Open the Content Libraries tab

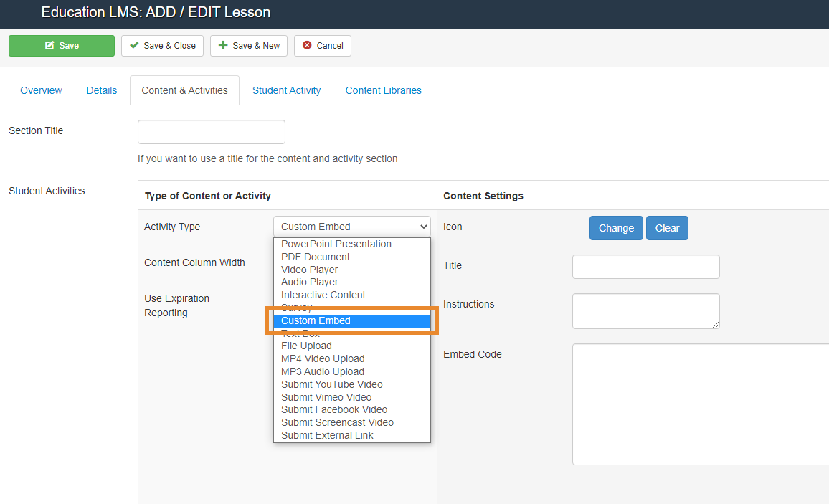tap(383, 90)
